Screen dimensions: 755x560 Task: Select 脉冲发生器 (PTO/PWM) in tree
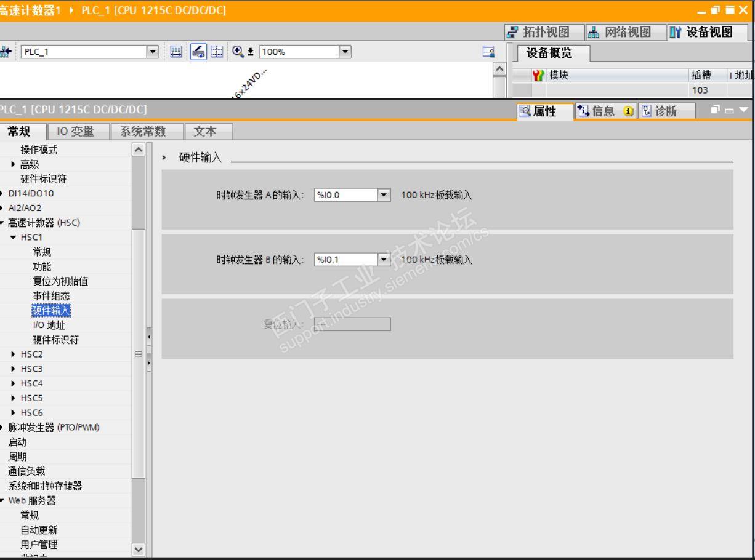(x=54, y=427)
